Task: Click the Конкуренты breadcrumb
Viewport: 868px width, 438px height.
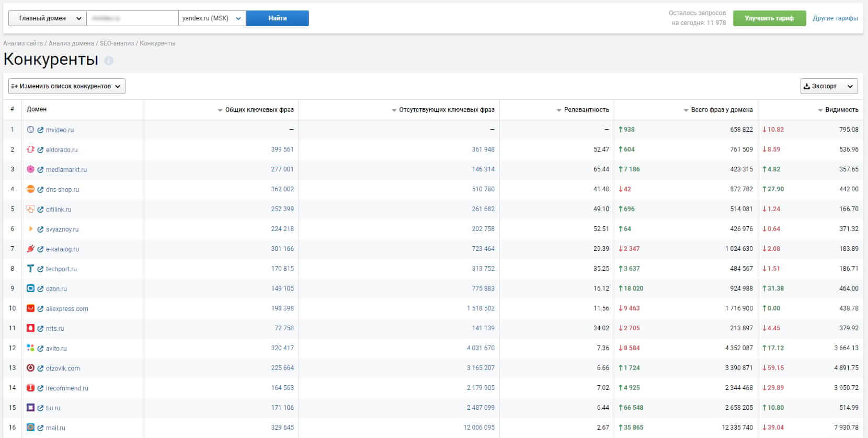Action: pos(157,43)
